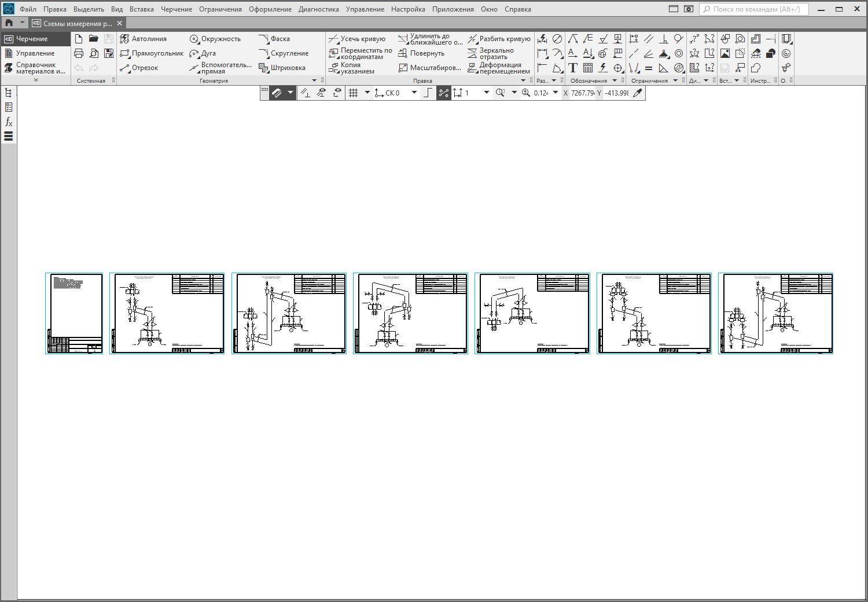Open the Диагностика menu
Image resolution: width=868 pixels, height=602 pixels.
click(x=318, y=9)
